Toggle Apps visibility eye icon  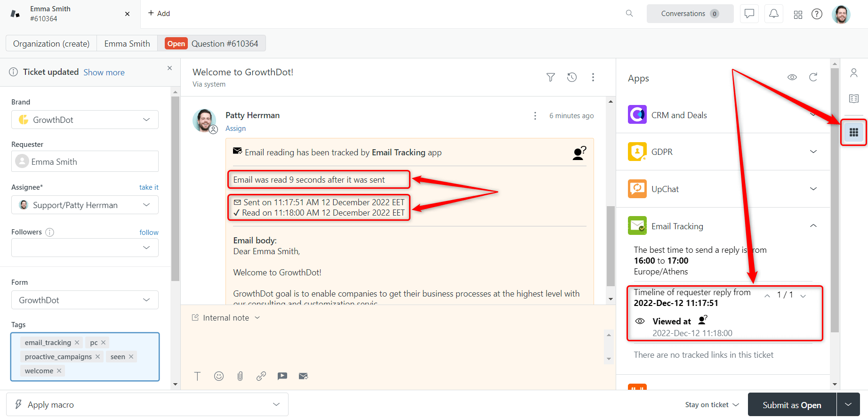pyautogui.click(x=792, y=77)
